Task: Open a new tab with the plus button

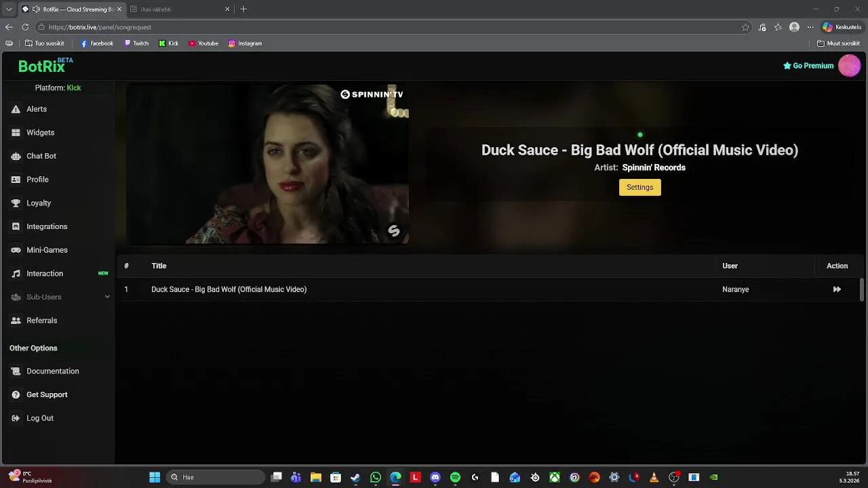Action: pos(243,9)
